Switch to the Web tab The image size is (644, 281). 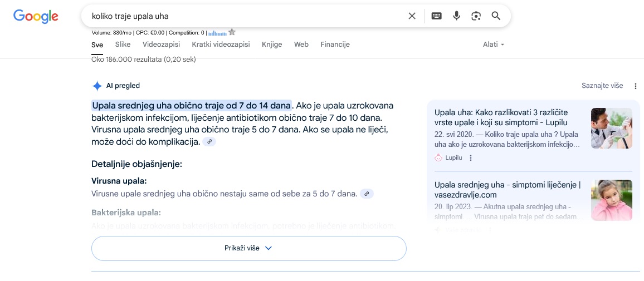click(x=301, y=45)
